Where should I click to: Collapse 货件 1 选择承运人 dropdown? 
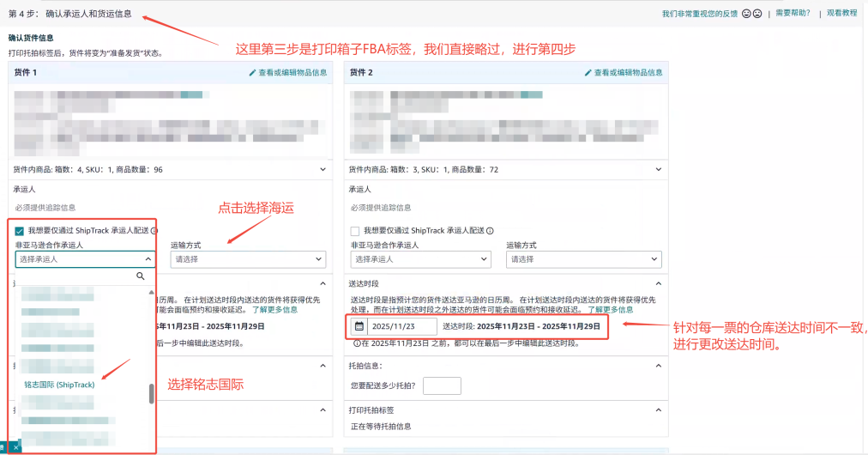coord(85,259)
